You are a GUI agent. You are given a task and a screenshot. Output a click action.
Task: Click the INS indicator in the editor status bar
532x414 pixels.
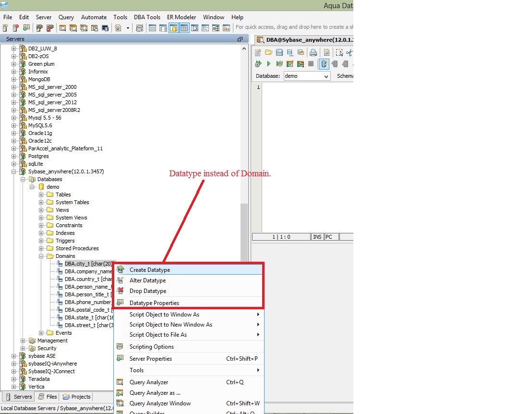[317, 237]
